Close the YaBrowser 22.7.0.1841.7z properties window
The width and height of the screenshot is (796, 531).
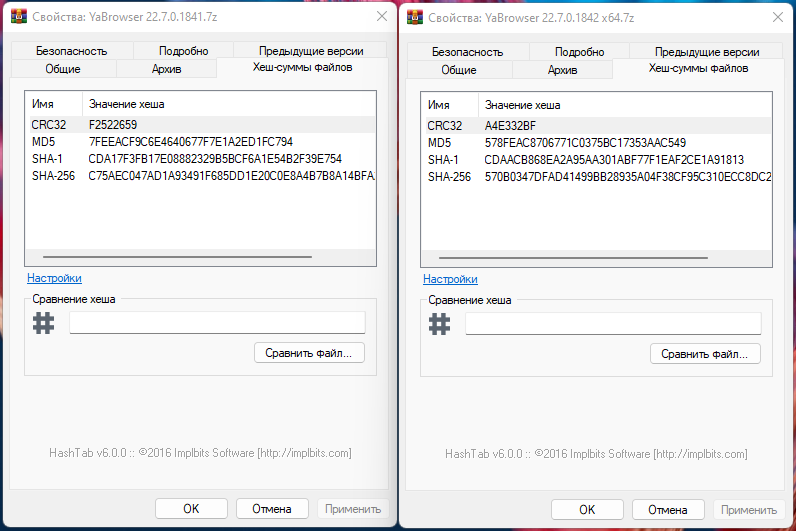381,17
